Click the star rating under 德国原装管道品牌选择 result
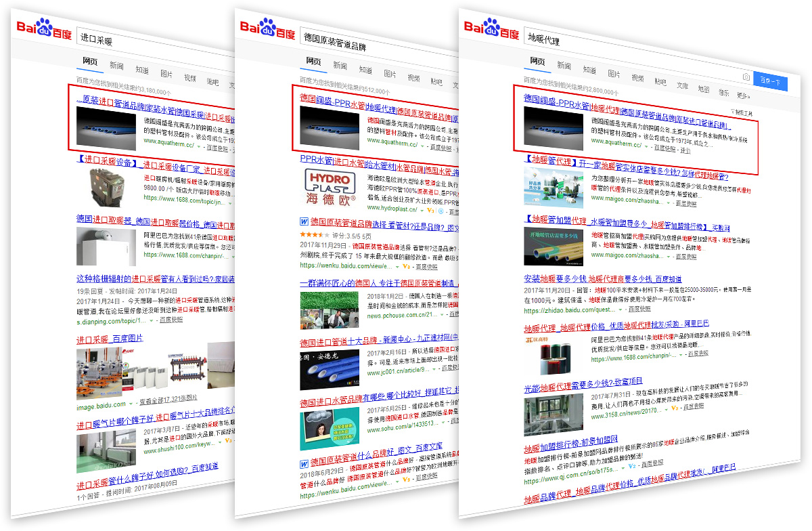 coord(311,234)
